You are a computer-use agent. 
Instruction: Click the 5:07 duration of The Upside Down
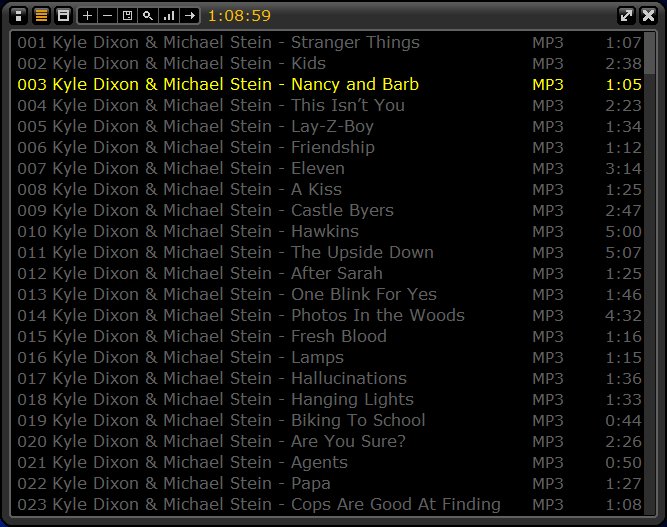pyautogui.click(x=623, y=253)
